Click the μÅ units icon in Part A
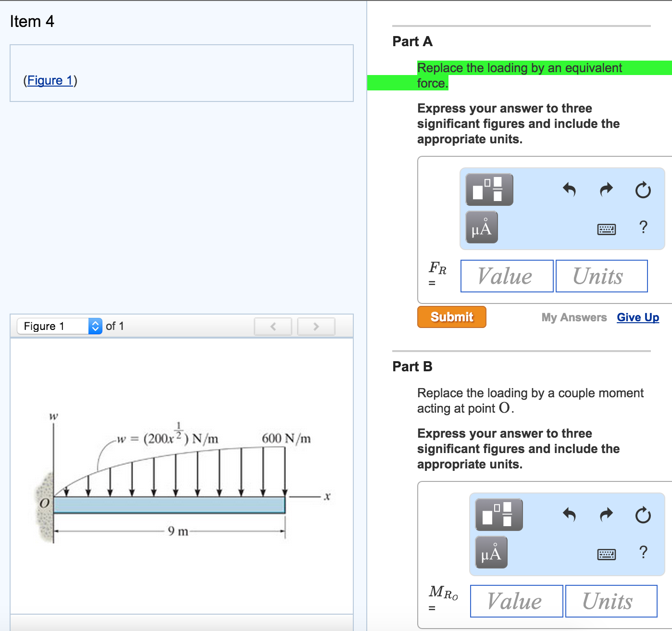This screenshot has width=672, height=631. (481, 227)
